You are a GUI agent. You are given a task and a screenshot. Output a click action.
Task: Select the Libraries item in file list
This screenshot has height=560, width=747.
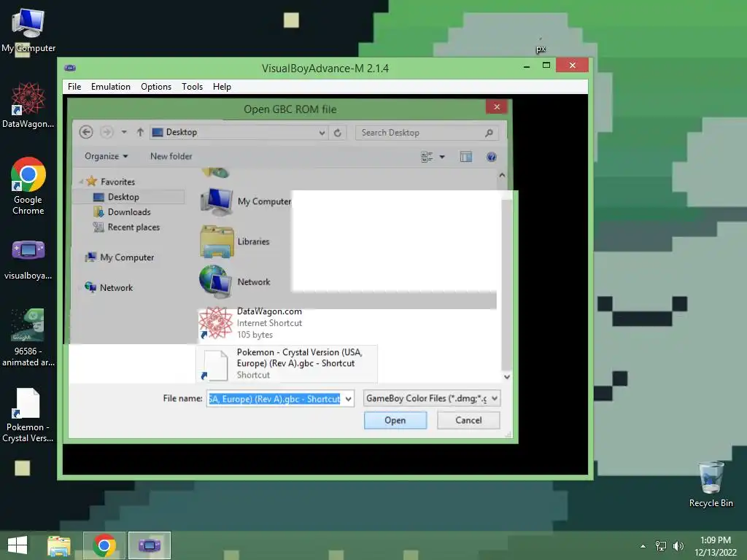click(x=235, y=241)
